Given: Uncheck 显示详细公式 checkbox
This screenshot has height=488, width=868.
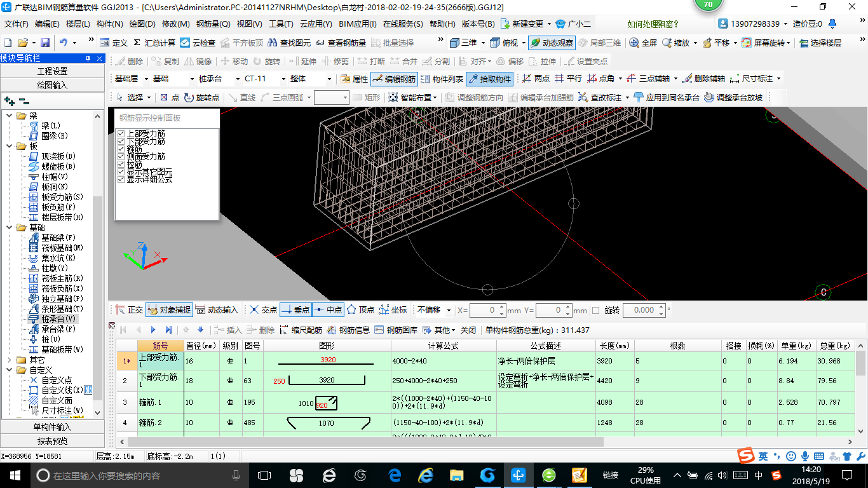Looking at the screenshot, I should 121,179.
